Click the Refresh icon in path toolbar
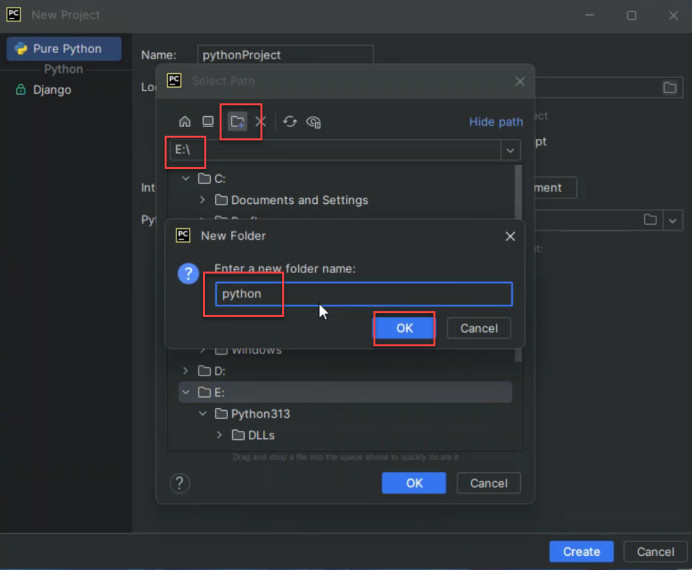 (x=290, y=122)
